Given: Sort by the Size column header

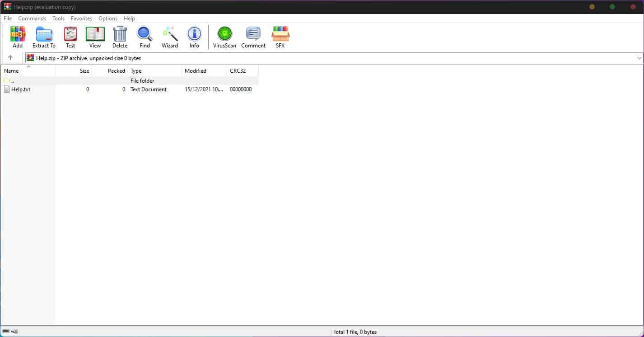Looking at the screenshot, I should click(73, 71).
